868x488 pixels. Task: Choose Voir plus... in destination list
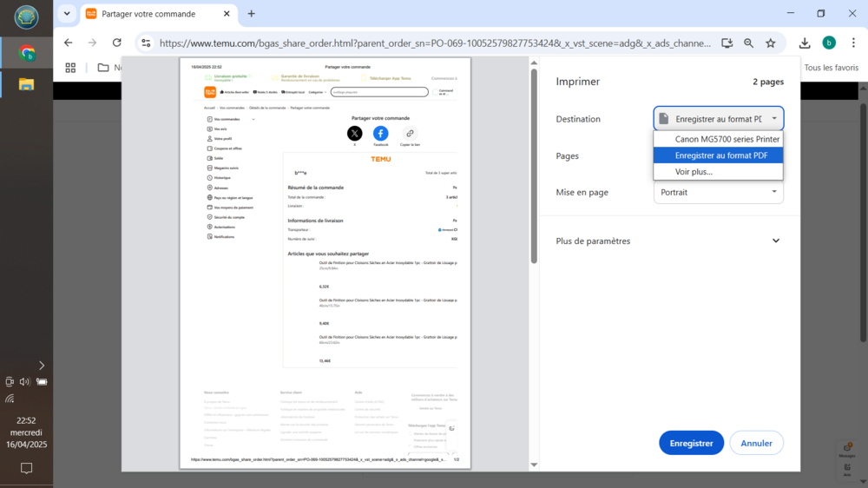click(x=694, y=172)
